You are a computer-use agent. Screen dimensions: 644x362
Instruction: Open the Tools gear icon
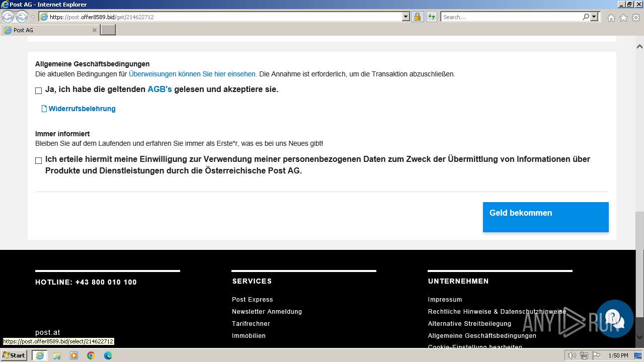(636, 18)
